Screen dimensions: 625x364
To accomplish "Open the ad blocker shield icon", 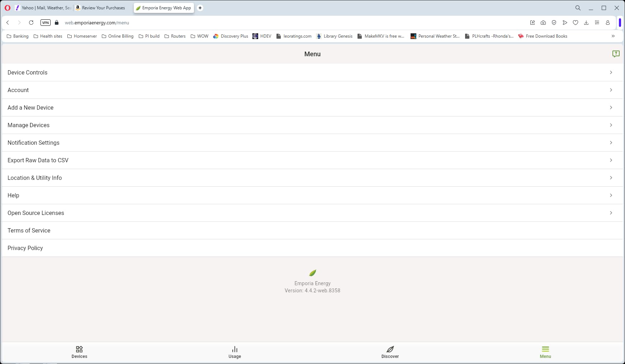I will pos(554,23).
